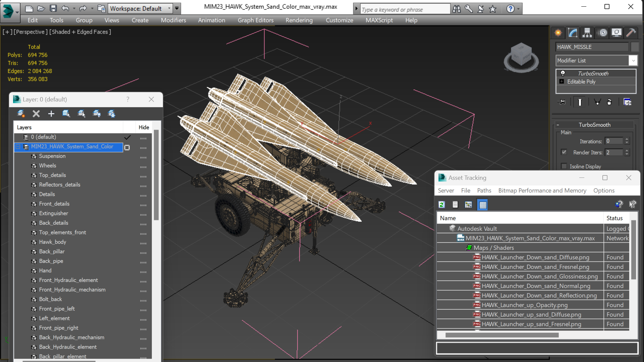Toggle Hide for Suspension layer item
This screenshot has height=362, width=644.
pos(143,157)
